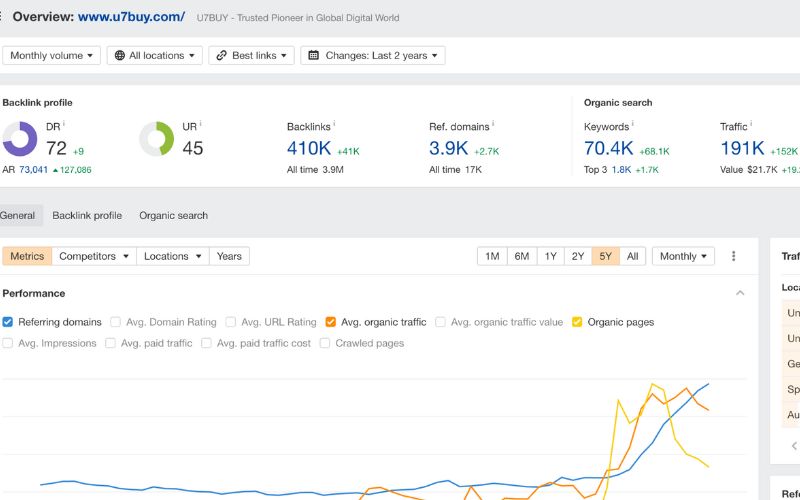800x500 pixels.
Task: Set chart range to 1Y
Action: click(551, 256)
